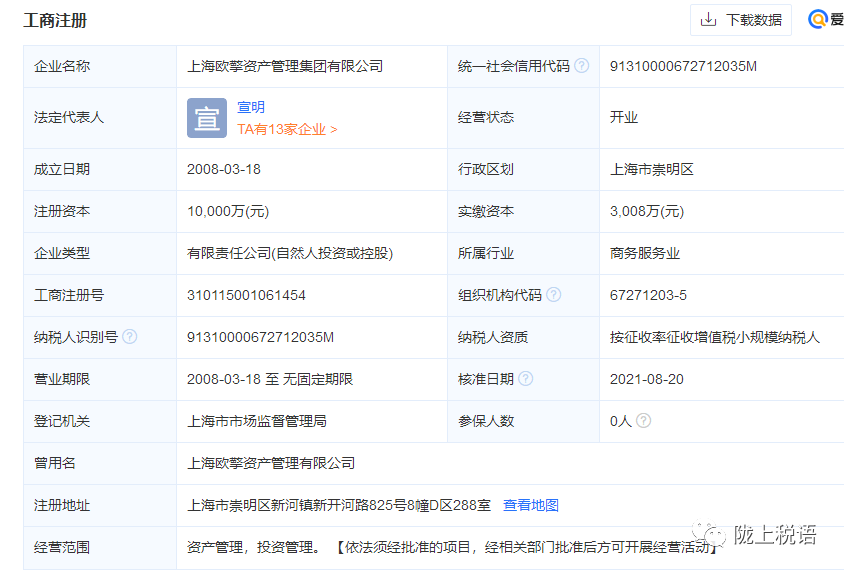Image resolution: width=844 pixels, height=572 pixels.
Task: Click the blue 宣 avatar thumbnail
Action: (x=207, y=118)
